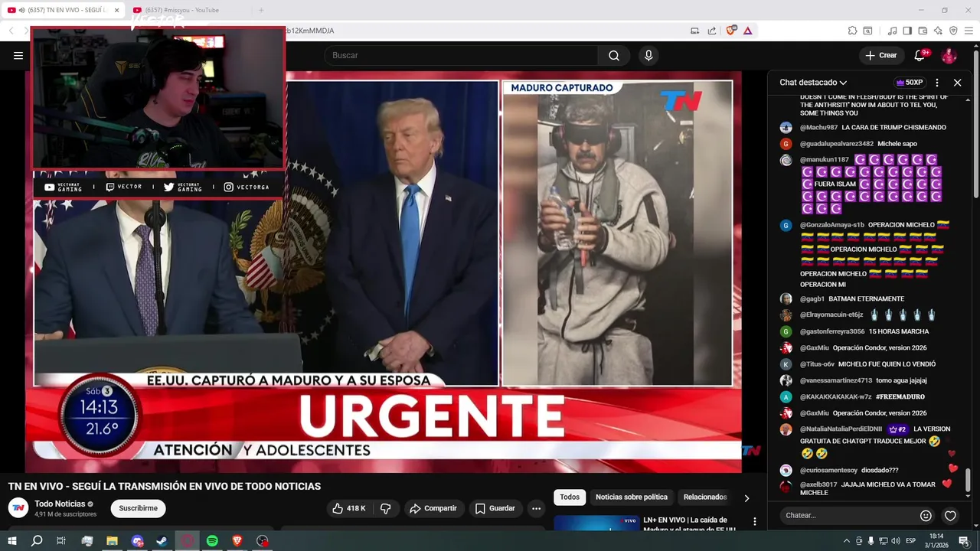
Task: Toggle the browser sidebar panel
Action: click(x=907, y=31)
